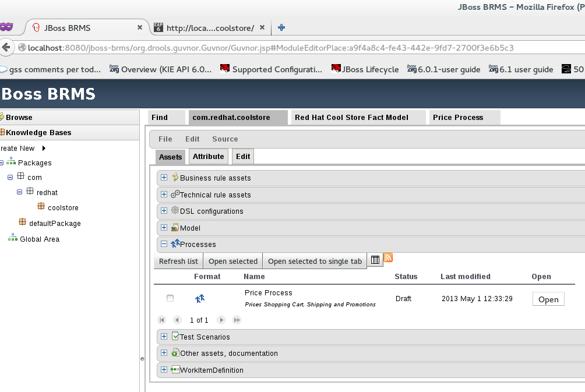
Task: Open the File menu
Action: click(x=165, y=139)
